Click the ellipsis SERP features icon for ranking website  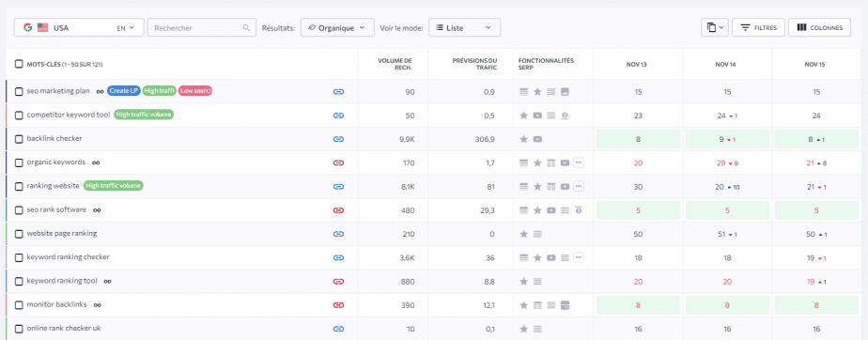(x=579, y=186)
